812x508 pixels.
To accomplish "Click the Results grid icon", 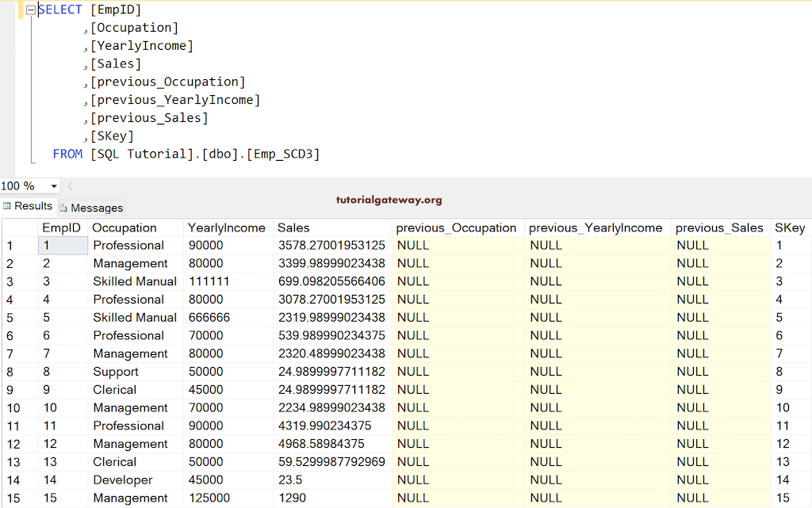I will pyautogui.click(x=8, y=206).
